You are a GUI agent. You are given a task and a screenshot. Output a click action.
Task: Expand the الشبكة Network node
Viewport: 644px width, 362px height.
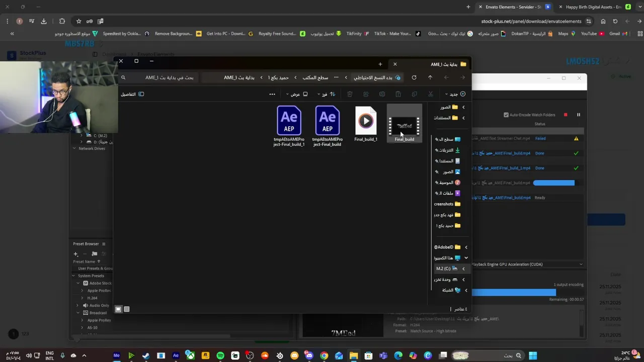click(x=466, y=290)
